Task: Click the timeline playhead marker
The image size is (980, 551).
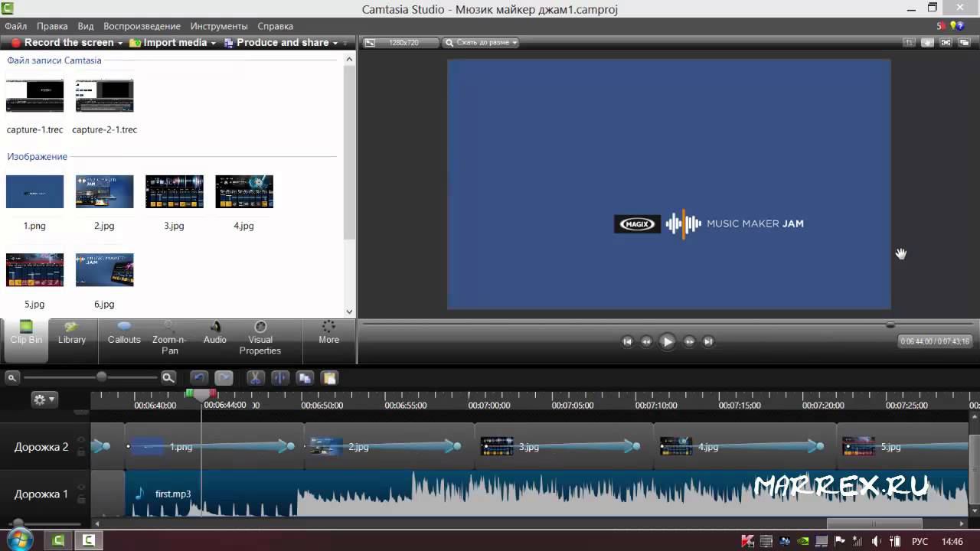Action: click(x=201, y=396)
